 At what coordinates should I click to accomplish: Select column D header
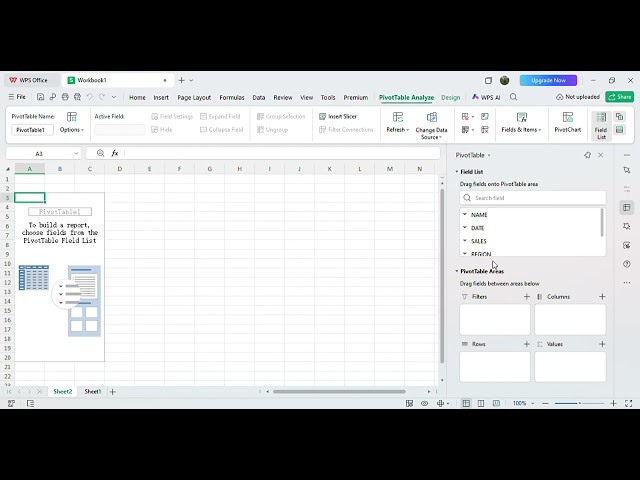pyautogui.click(x=120, y=169)
